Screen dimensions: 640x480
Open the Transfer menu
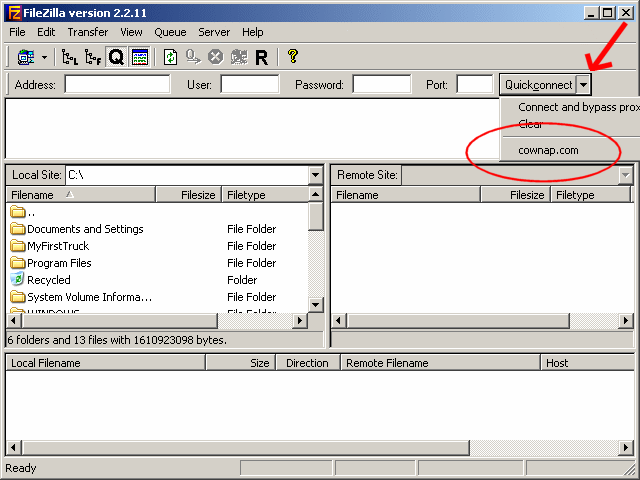click(x=88, y=32)
